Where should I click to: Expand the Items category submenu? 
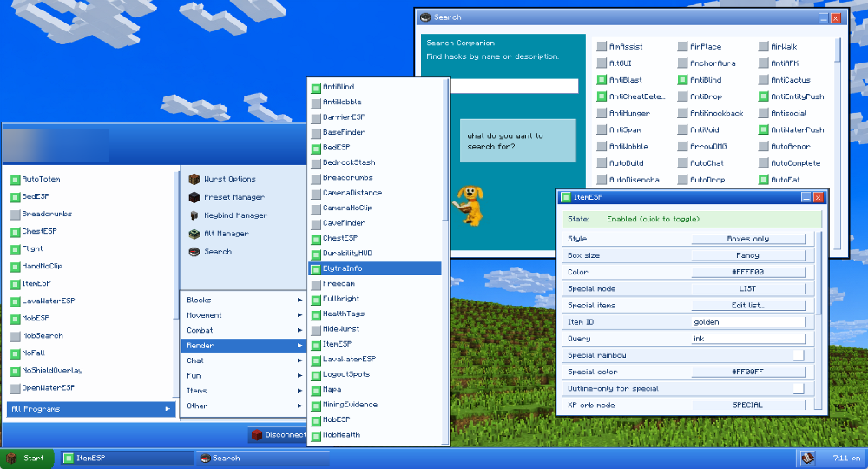coord(244,391)
